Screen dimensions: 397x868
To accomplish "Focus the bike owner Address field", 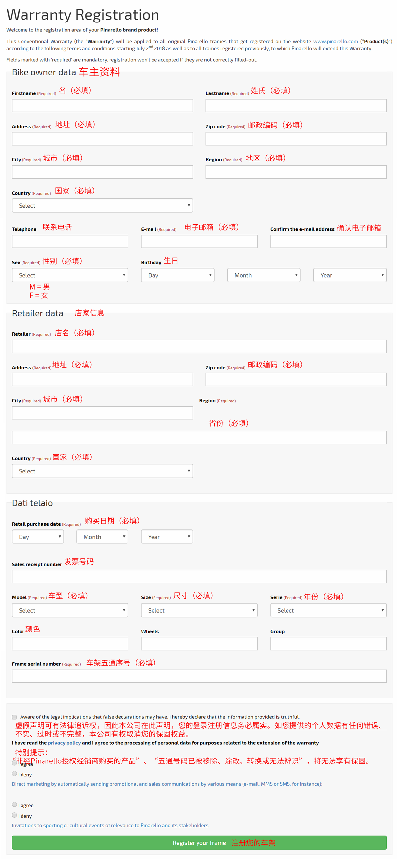I will [102, 139].
